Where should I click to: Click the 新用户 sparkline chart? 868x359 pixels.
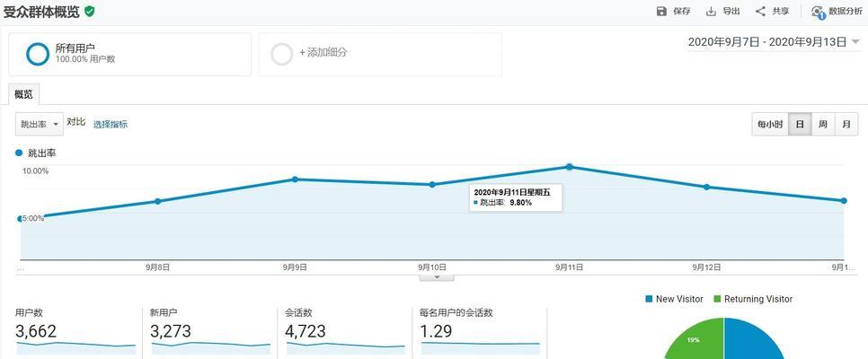pos(211,348)
